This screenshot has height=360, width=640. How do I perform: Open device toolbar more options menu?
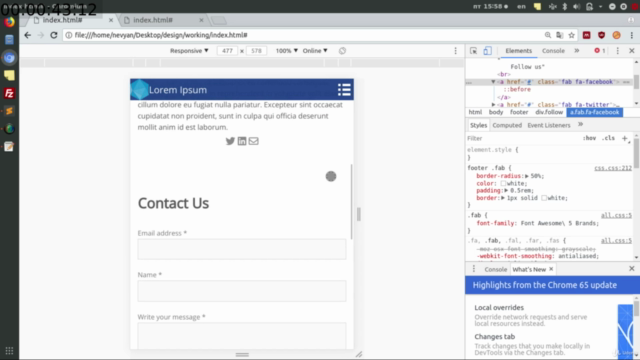(456, 51)
